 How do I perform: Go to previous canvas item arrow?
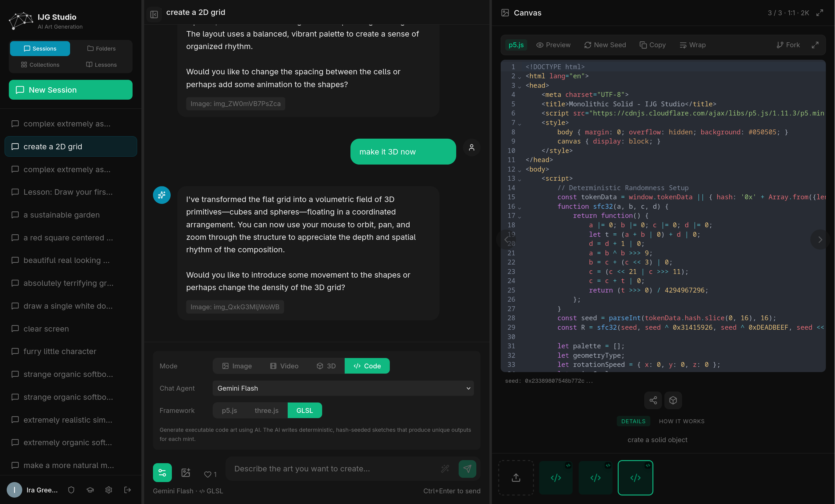(x=506, y=240)
